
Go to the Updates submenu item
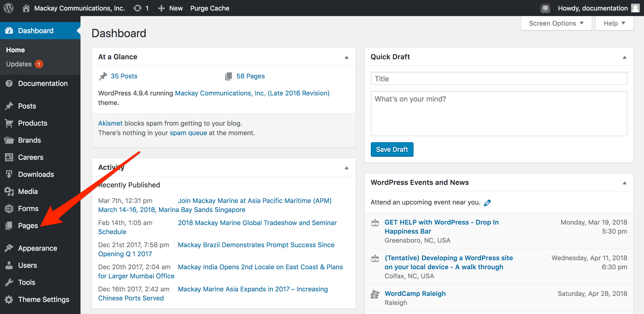click(19, 64)
